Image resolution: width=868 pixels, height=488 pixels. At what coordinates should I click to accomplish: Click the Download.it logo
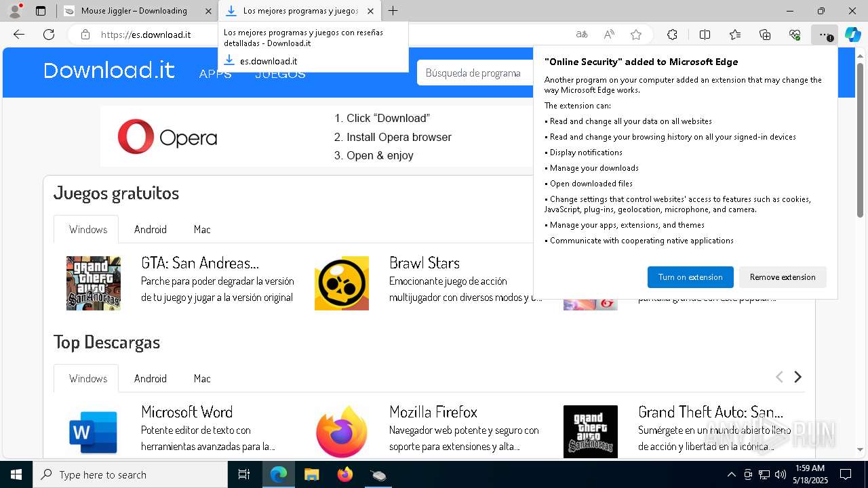109,70
